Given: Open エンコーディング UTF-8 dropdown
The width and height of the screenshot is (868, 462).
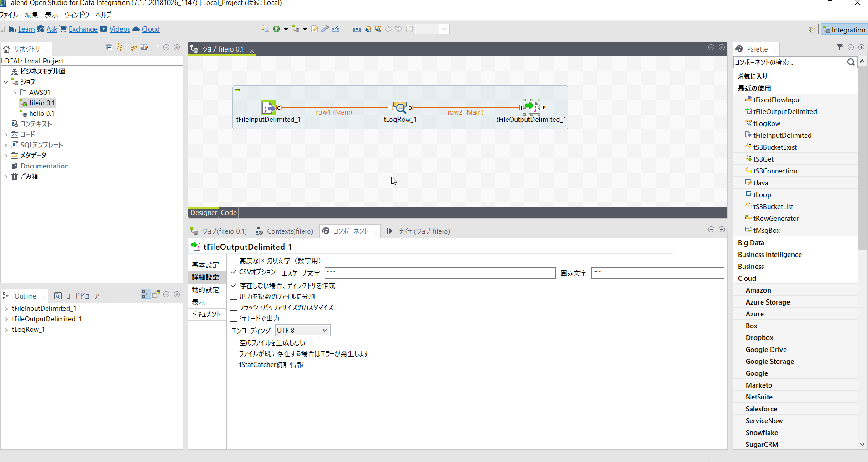Looking at the screenshot, I should point(303,330).
